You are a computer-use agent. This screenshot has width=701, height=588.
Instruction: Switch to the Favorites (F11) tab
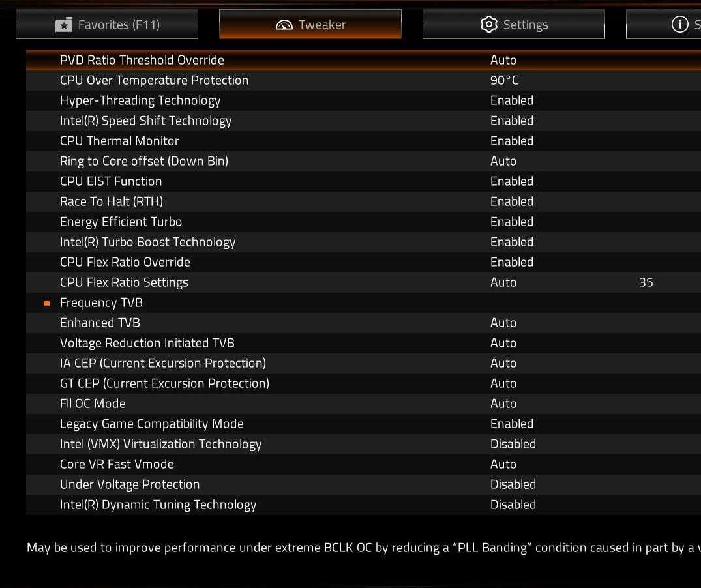click(107, 25)
